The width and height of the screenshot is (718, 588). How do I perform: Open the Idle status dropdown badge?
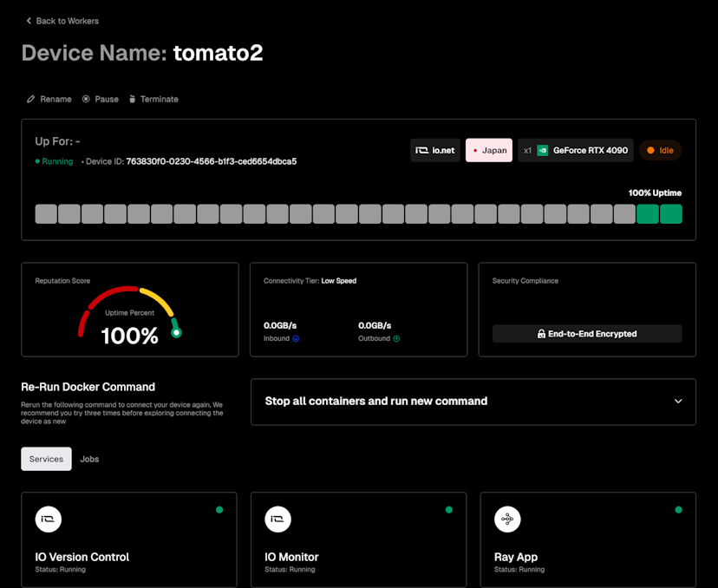click(x=661, y=150)
